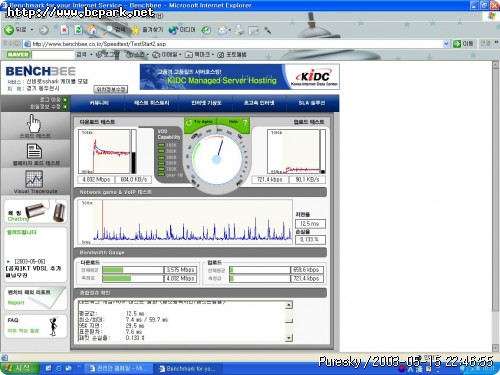
Task: Click the Refresh icon in the toolbar
Action: [x=78, y=30]
